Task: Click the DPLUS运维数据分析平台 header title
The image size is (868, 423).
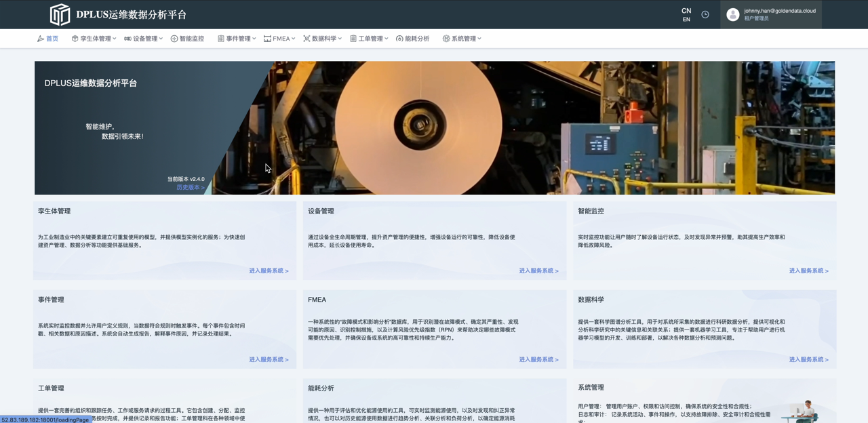Action: tap(131, 14)
